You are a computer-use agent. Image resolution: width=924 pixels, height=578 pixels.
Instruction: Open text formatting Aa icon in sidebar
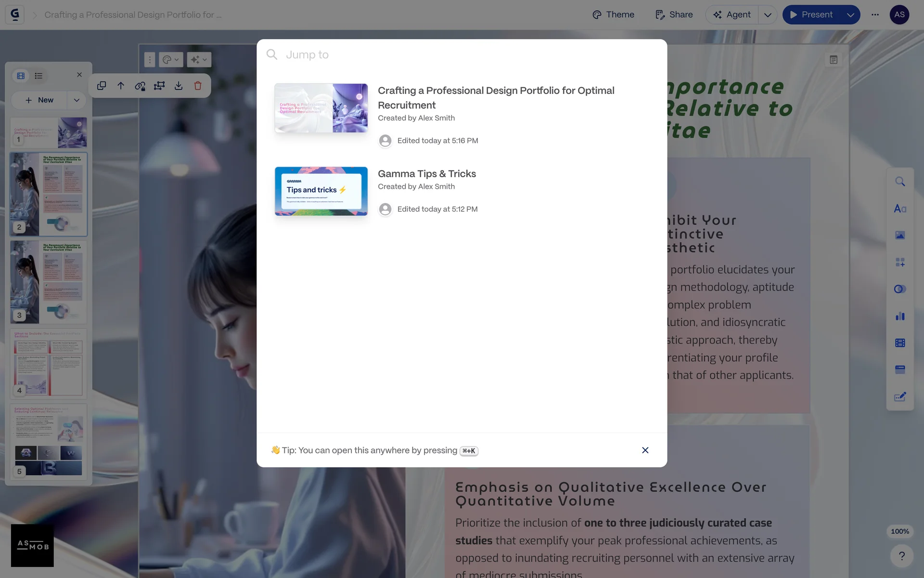tap(900, 209)
